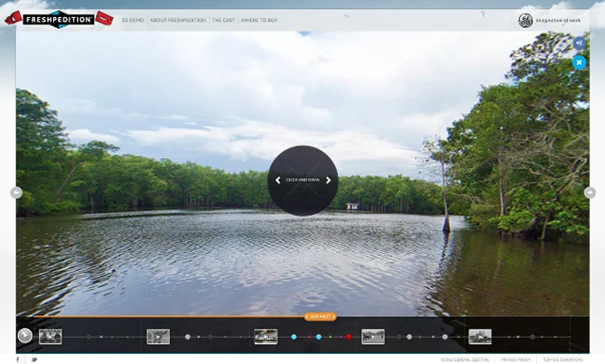
Task: Go to next scene with right side arrow
Action: coord(590,192)
